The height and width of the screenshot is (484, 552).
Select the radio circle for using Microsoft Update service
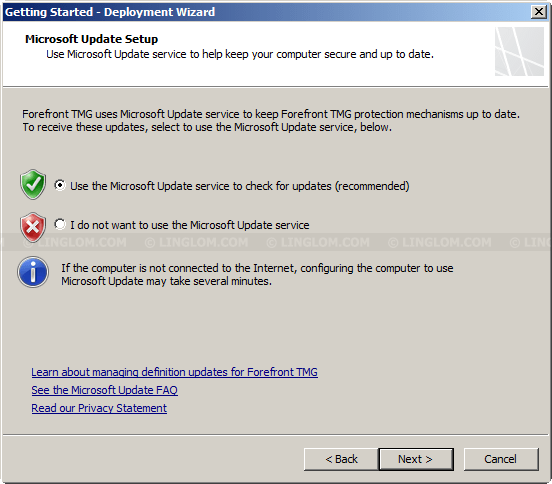(60, 185)
